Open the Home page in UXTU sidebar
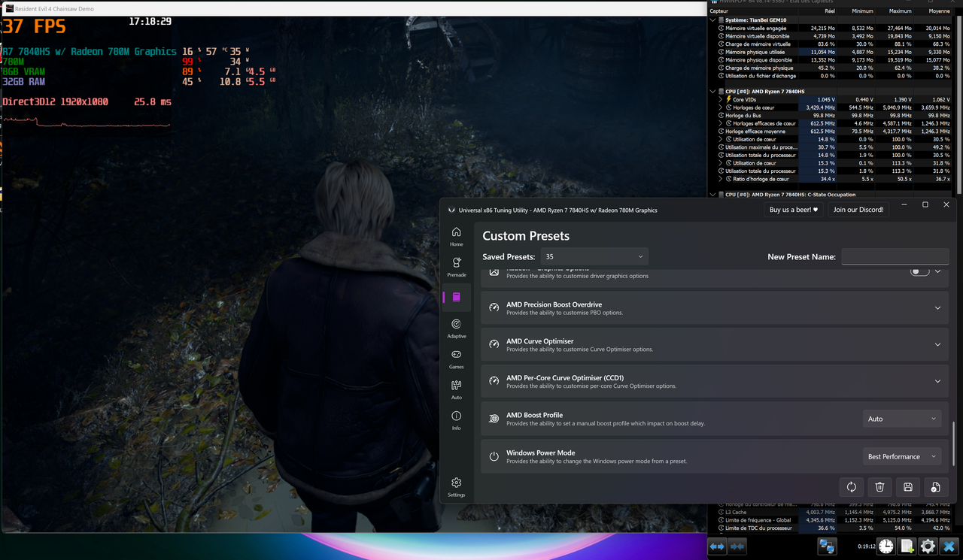Viewport: 963px width, 560px height. (456, 236)
